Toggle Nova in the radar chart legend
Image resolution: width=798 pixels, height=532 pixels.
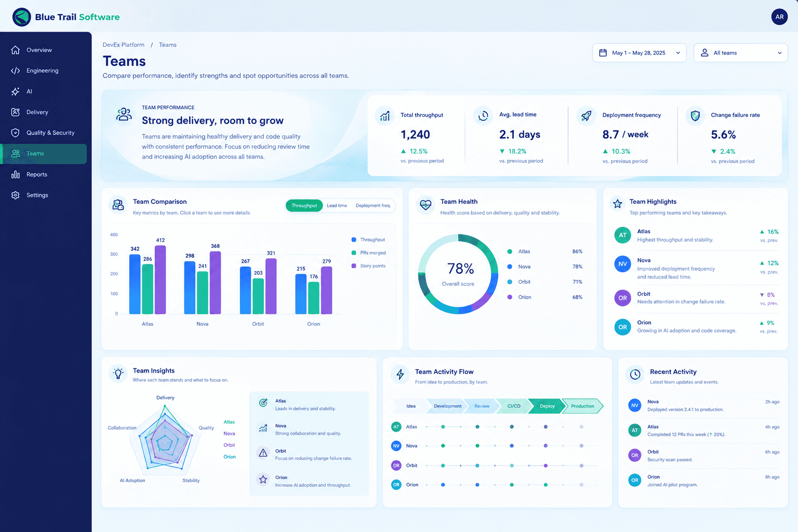tap(229, 434)
